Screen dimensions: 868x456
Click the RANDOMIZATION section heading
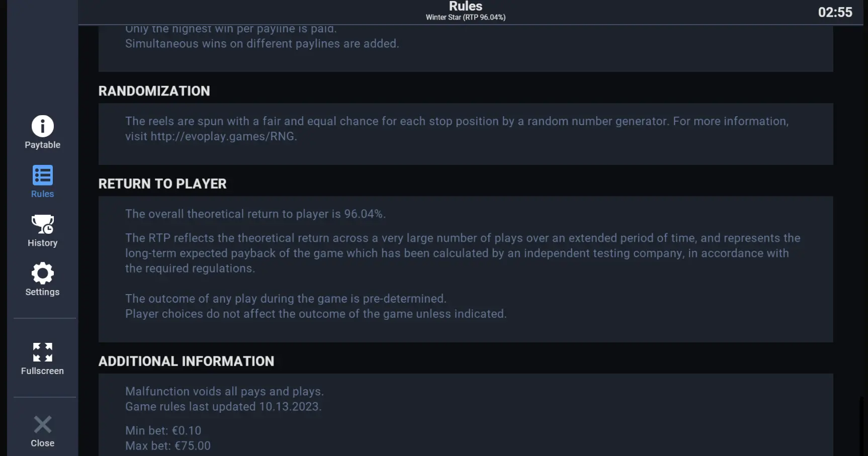click(x=154, y=91)
